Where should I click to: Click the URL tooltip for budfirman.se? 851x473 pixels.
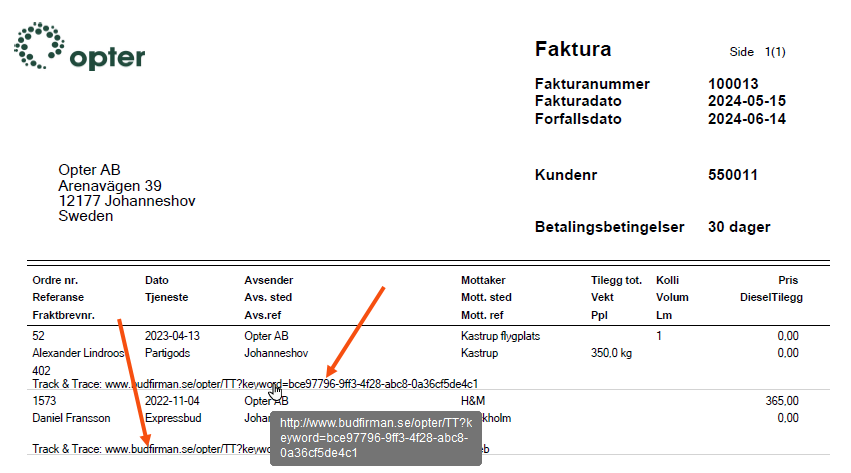[376, 438]
